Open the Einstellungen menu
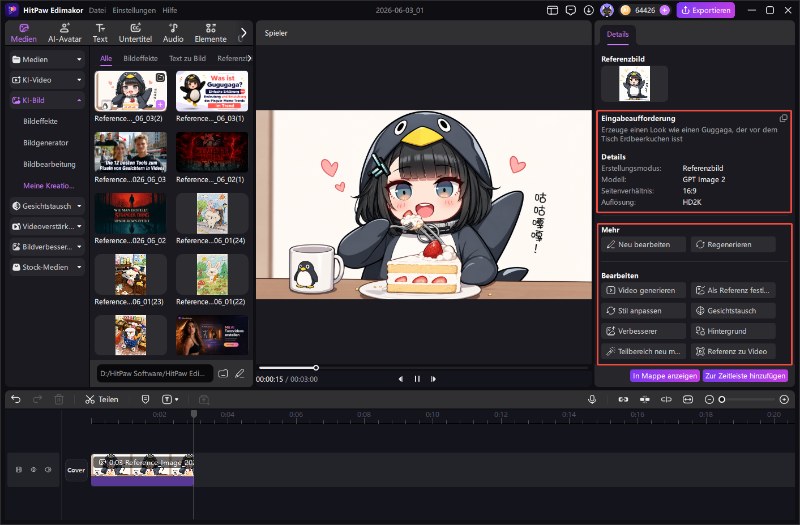 134,10
